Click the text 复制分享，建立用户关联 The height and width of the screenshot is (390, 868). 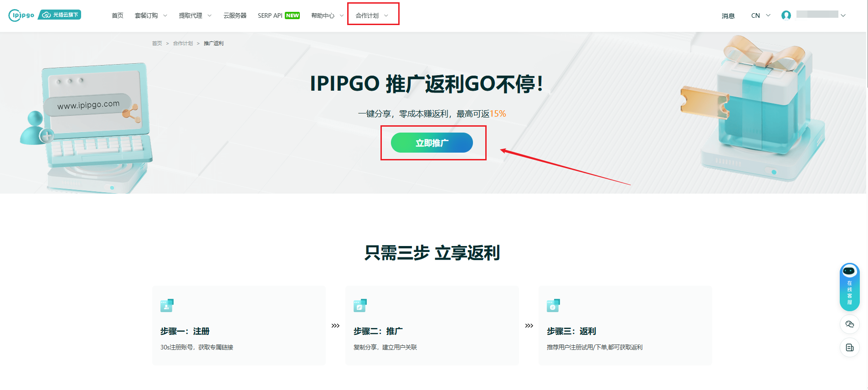point(385,347)
